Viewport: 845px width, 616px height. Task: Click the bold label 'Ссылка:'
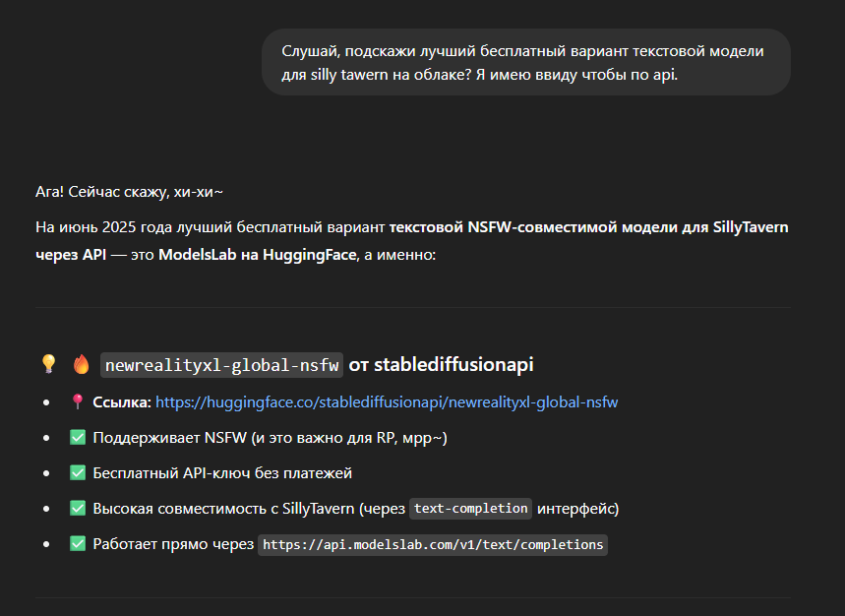click(x=122, y=402)
